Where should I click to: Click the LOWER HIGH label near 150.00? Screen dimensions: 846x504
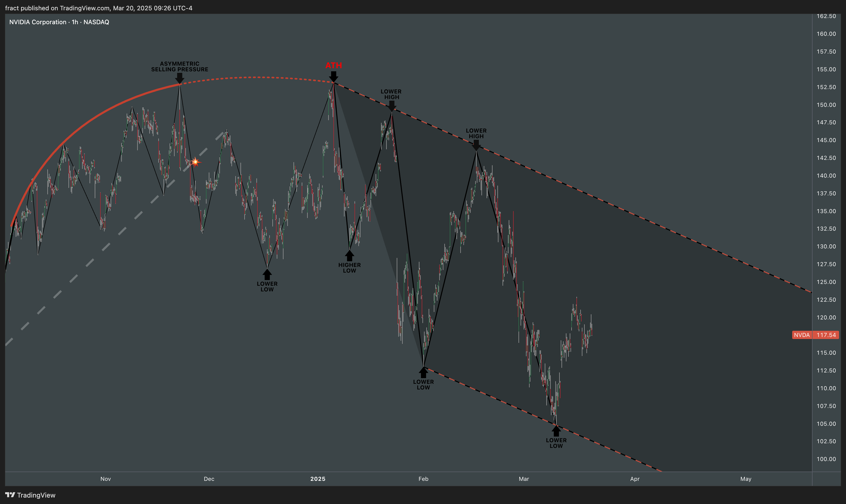(391, 94)
